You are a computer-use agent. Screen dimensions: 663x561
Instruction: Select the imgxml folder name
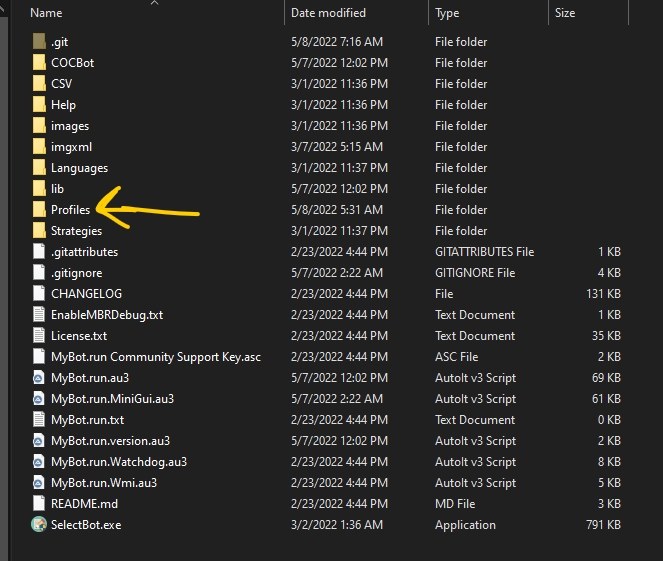71,147
